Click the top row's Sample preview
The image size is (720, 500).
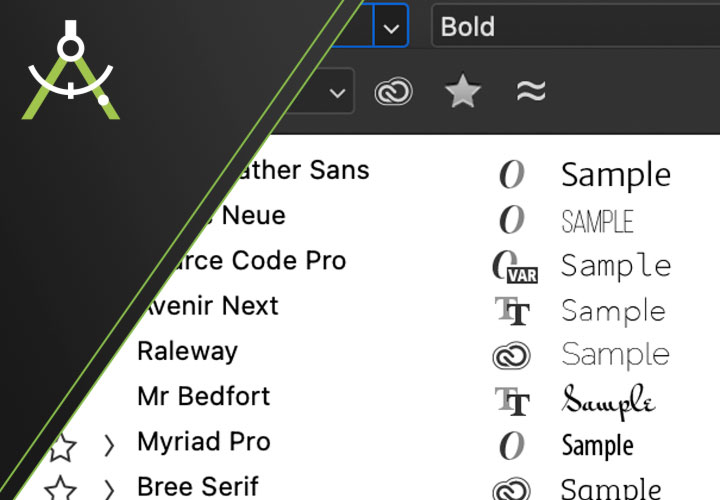click(616, 175)
